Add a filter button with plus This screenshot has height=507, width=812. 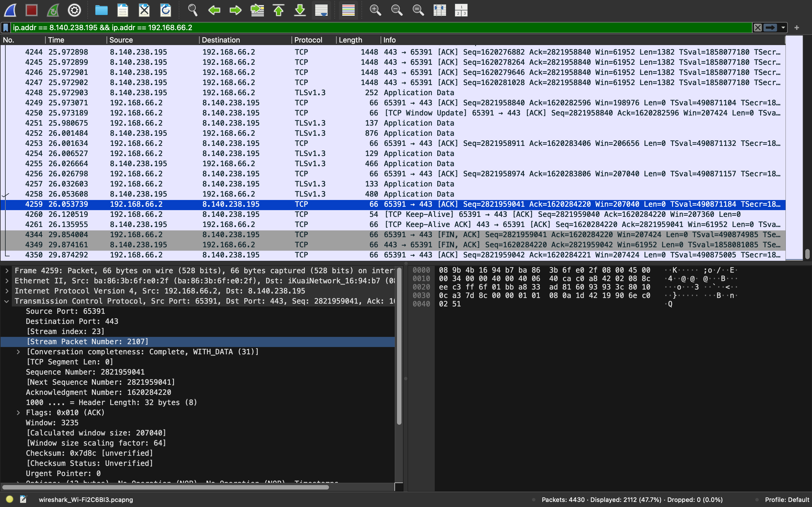(x=797, y=28)
